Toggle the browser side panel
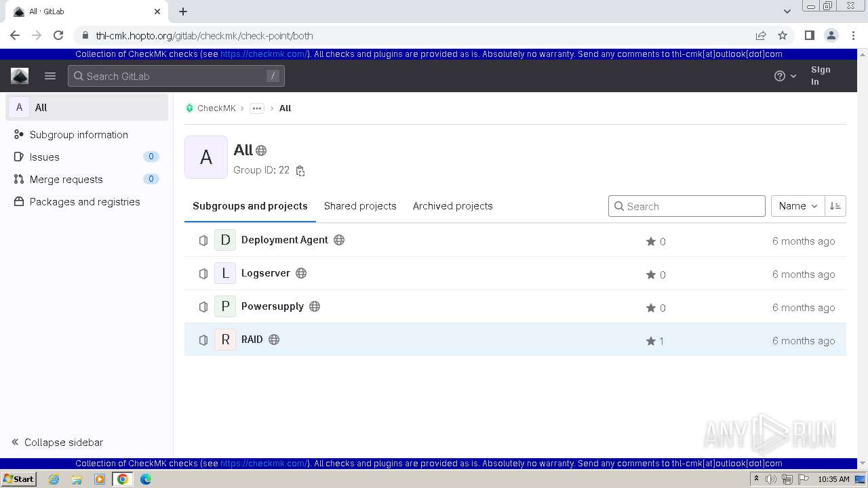Image resolution: width=868 pixels, height=488 pixels. tap(809, 35)
